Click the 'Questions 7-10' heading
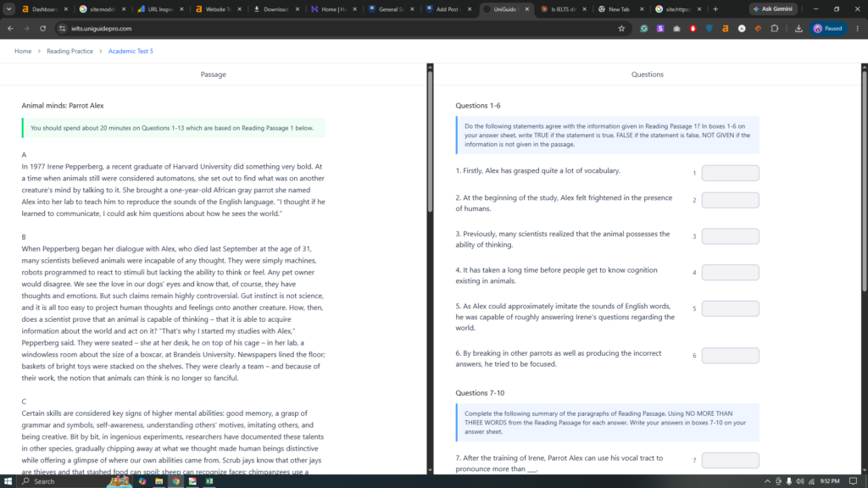This screenshot has width=868, height=488. [x=480, y=393]
